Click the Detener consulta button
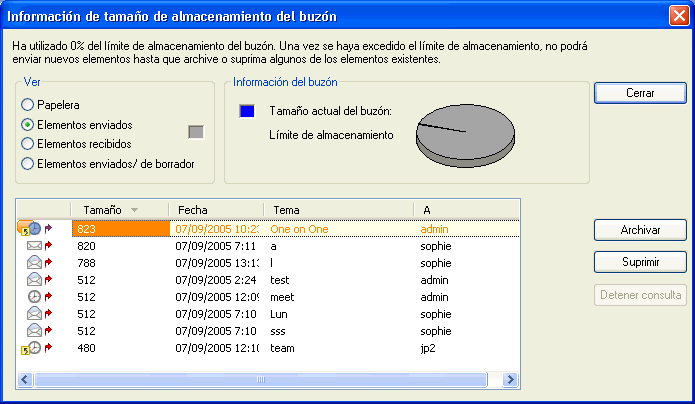 tap(640, 295)
